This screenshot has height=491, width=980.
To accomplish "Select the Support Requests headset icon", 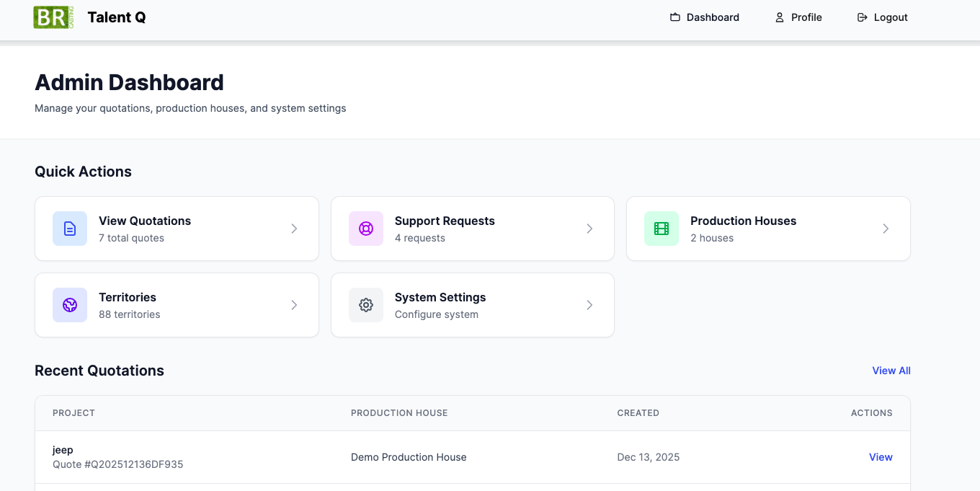I will pos(365,229).
